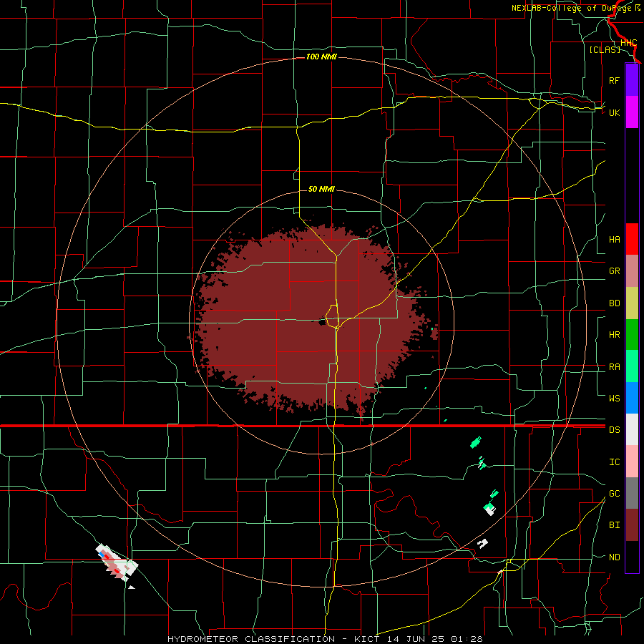Screen dimensions: 644x644
Task: Click the [CLAS] label above the legend
Action: pos(605,49)
